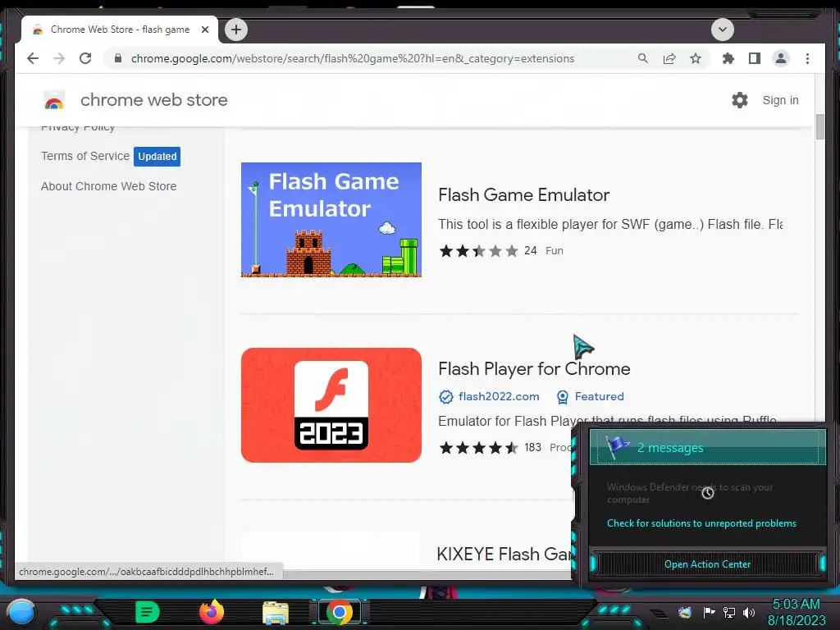Click the browser forward arrow
The width and height of the screenshot is (840, 630).
click(x=59, y=58)
